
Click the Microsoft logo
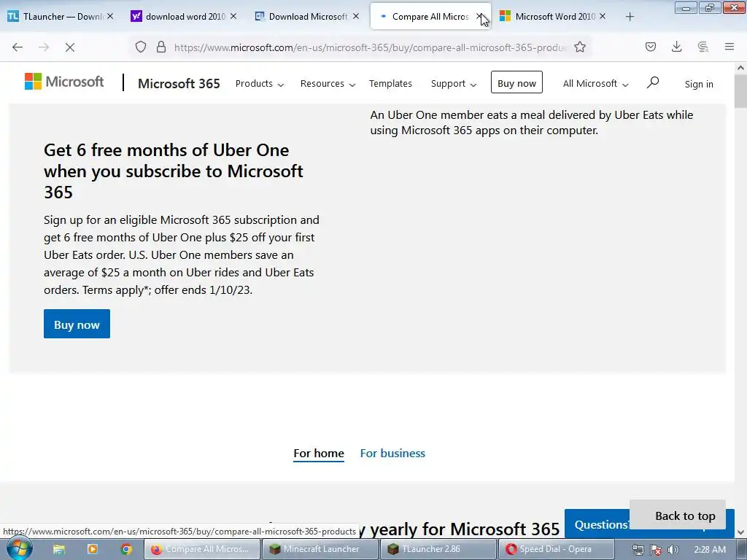coord(64,82)
